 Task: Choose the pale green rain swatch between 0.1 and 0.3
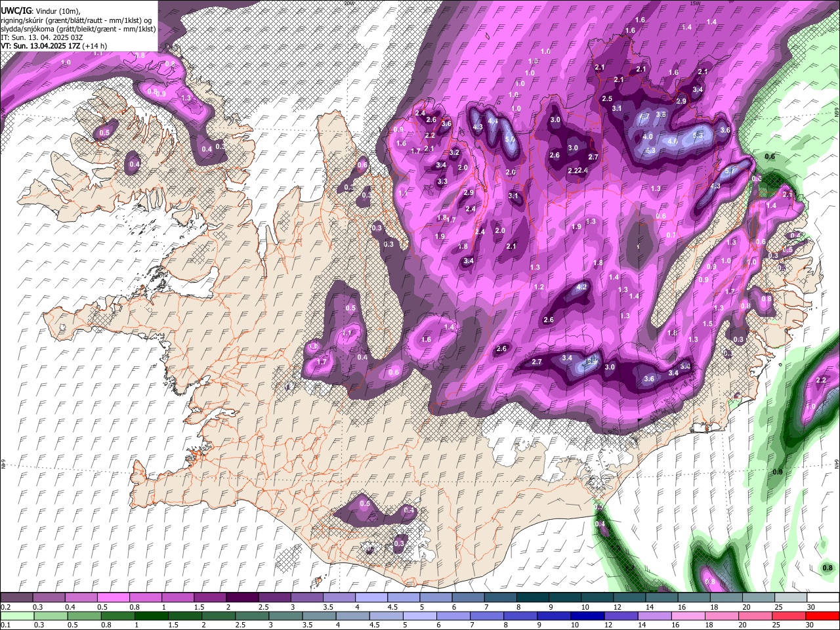coord(17,616)
